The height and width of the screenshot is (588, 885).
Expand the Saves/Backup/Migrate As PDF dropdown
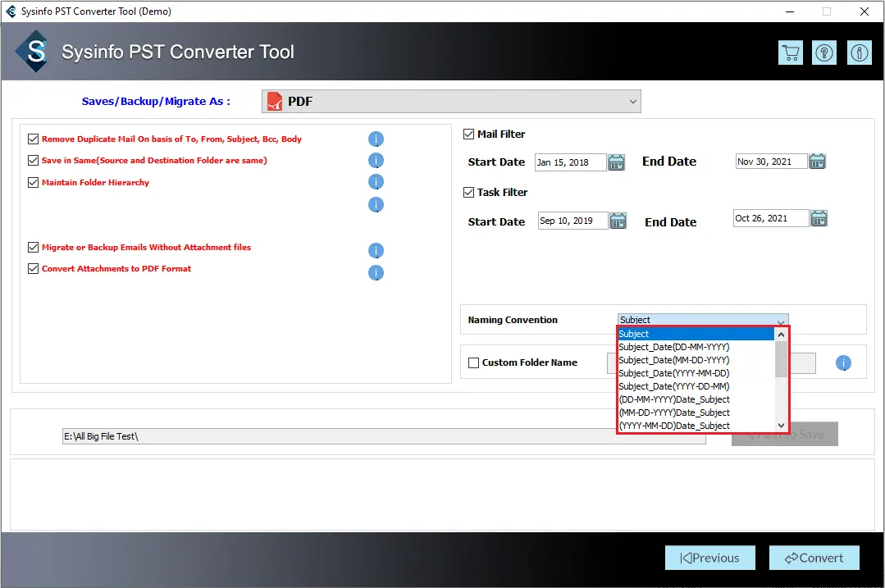pos(632,102)
